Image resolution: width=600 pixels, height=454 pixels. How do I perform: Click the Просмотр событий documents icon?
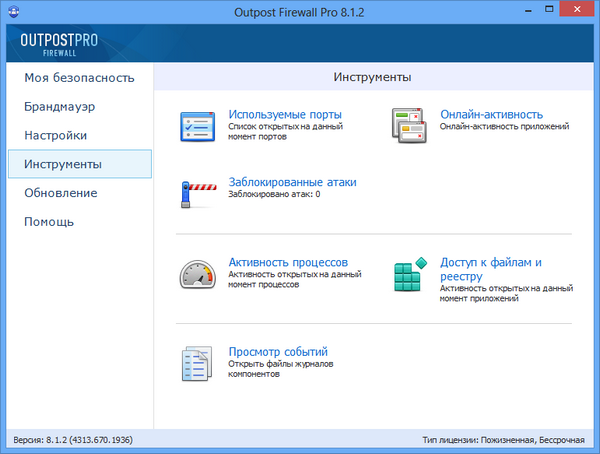[198, 363]
